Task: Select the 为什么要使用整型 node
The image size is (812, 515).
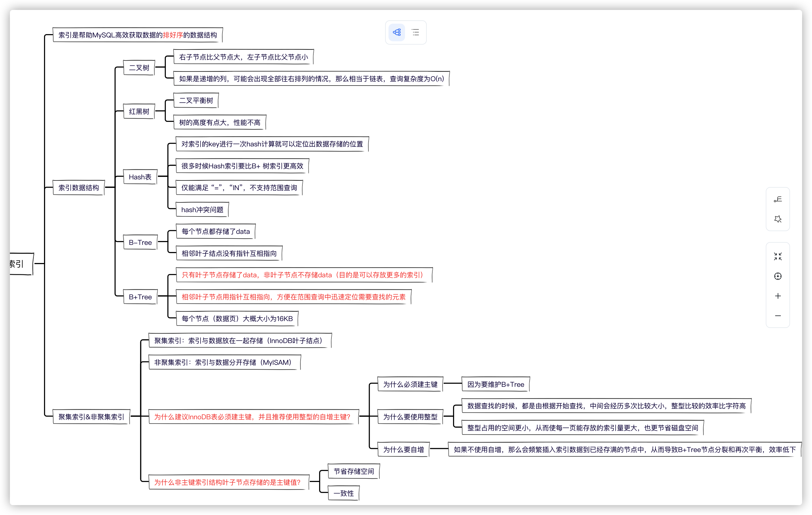Action: pyautogui.click(x=410, y=417)
